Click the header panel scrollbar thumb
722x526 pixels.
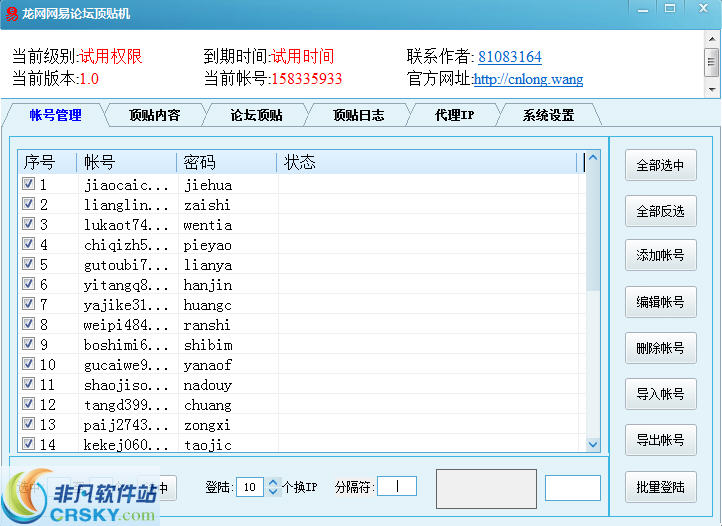[x=712, y=62]
